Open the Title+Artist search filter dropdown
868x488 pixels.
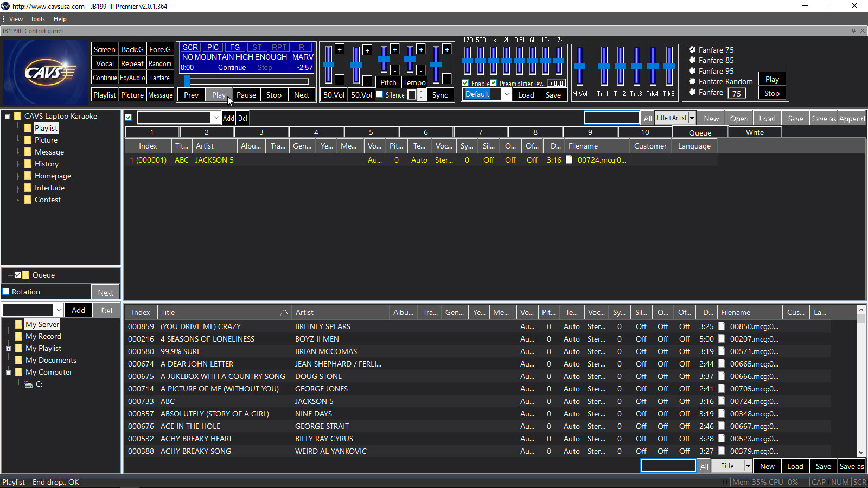coord(692,118)
